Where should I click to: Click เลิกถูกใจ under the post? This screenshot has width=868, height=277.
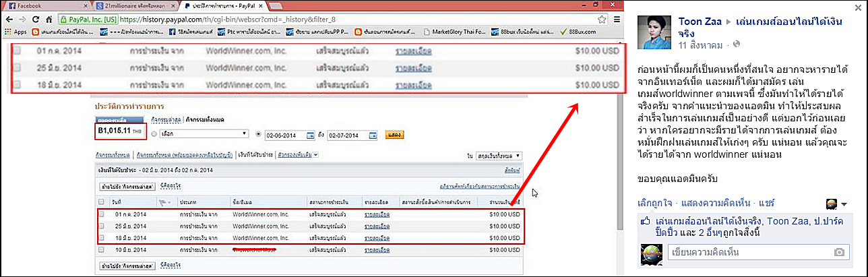tap(655, 203)
